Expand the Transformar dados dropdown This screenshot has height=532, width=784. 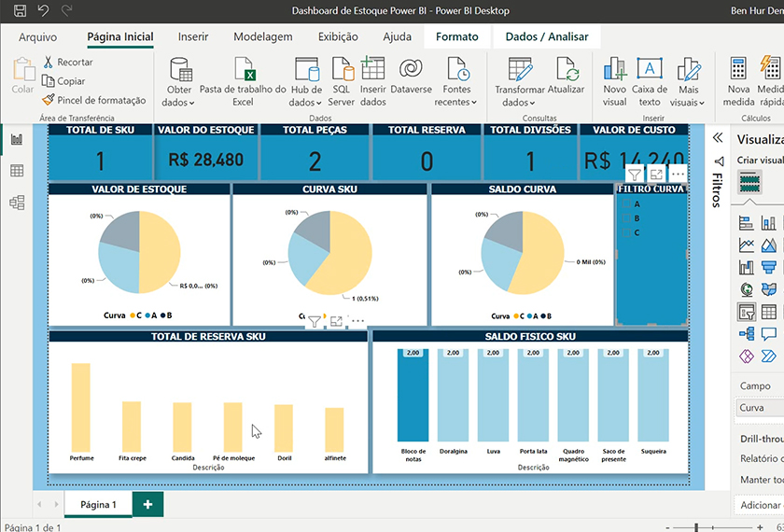coord(525,103)
